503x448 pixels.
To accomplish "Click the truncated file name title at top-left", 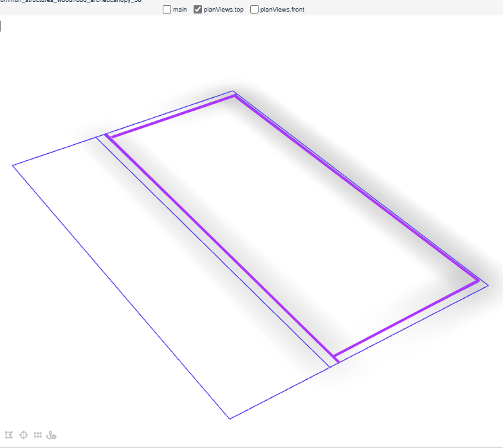I will tap(71, 1).
